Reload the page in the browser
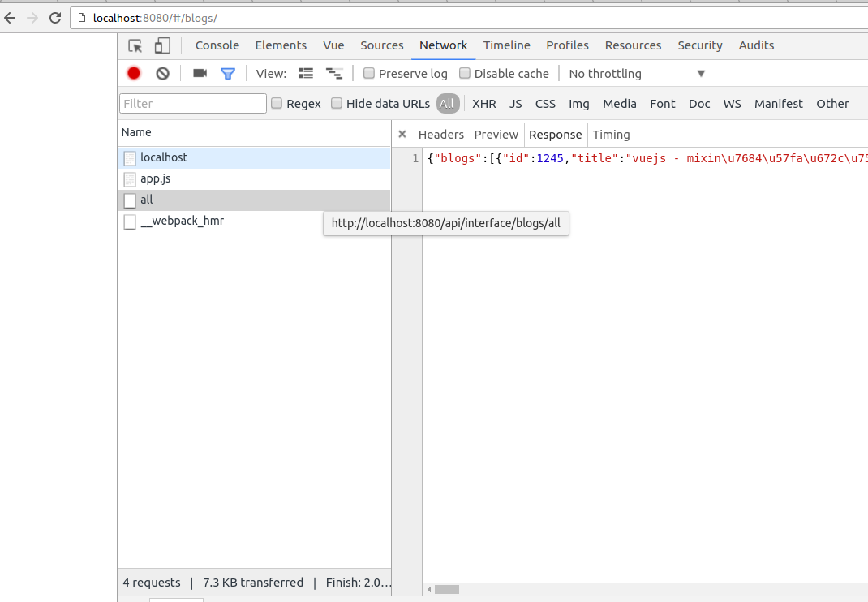 tap(55, 18)
